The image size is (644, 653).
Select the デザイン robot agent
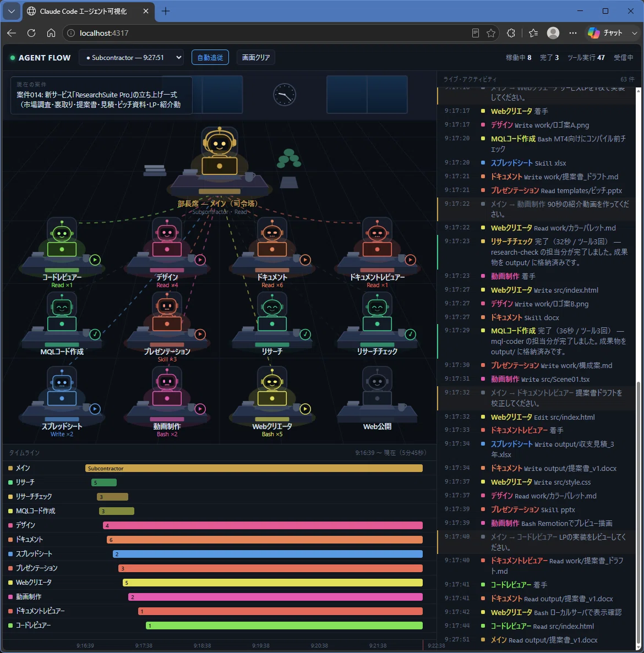tap(167, 237)
